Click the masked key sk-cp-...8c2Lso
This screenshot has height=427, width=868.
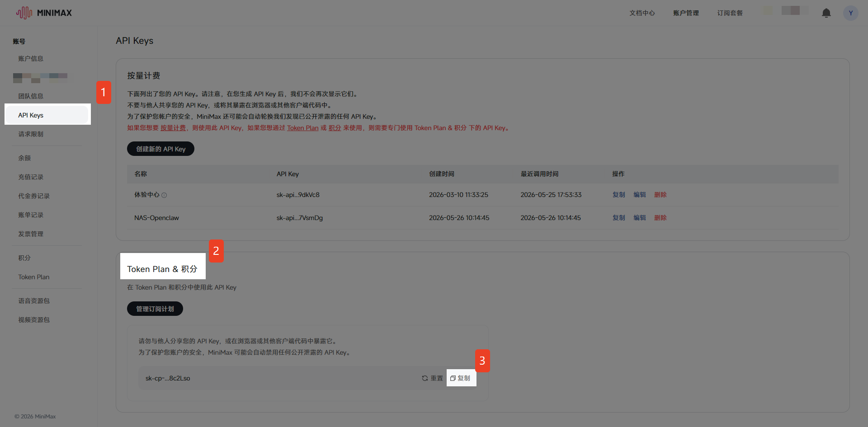168,378
